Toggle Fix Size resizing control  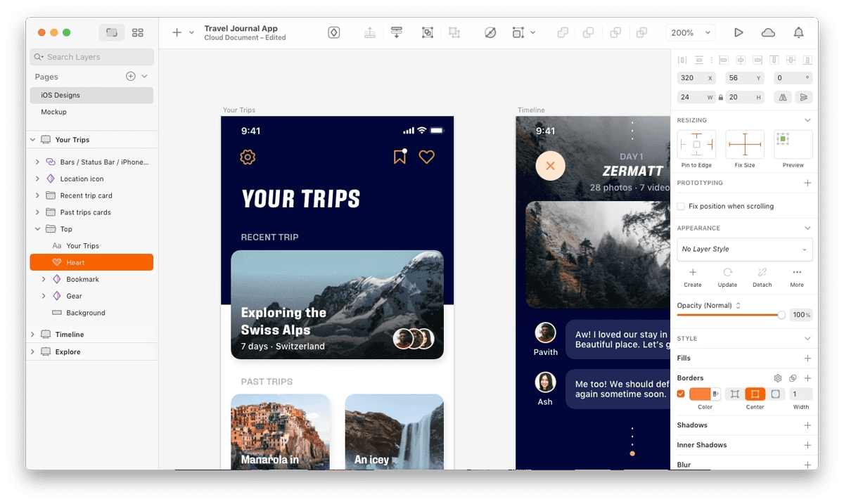[745, 144]
